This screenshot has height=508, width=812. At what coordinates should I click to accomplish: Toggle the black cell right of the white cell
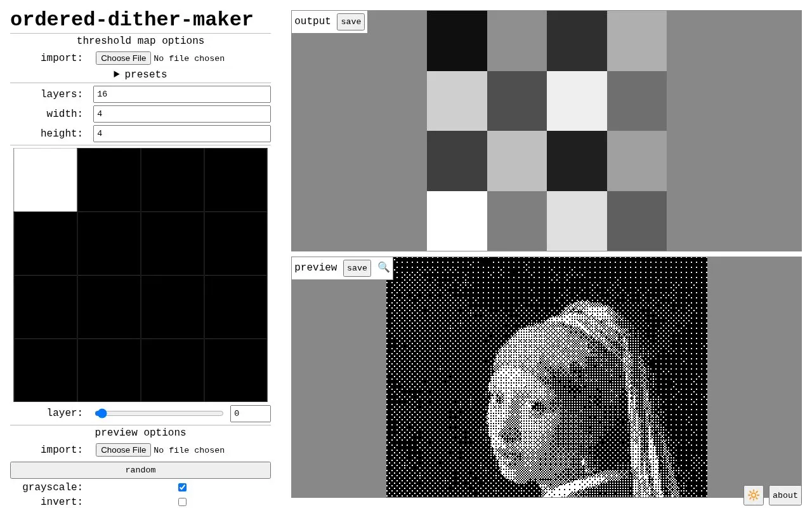pyautogui.click(x=109, y=180)
